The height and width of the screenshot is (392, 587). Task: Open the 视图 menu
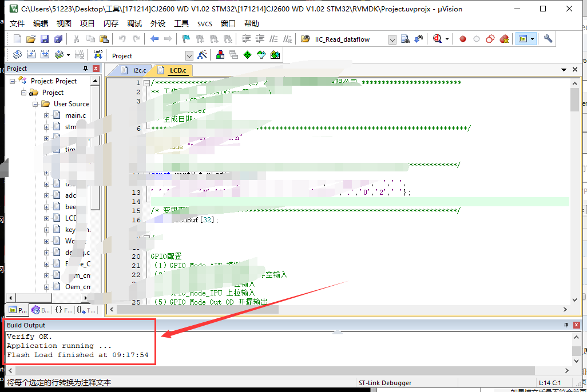tap(64, 23)
